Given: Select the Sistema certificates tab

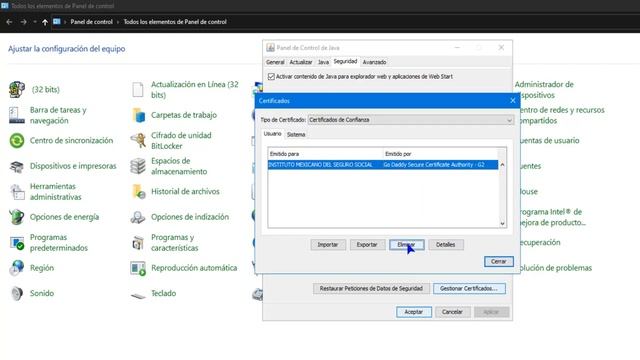Looking at the screenshot, I should tap(296, 134).
